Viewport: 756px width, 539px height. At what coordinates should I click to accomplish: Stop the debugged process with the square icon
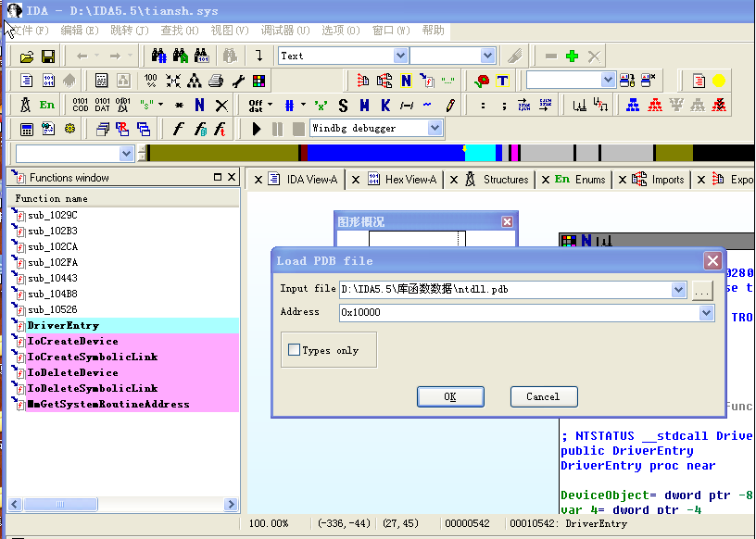(x=298, y=129)
